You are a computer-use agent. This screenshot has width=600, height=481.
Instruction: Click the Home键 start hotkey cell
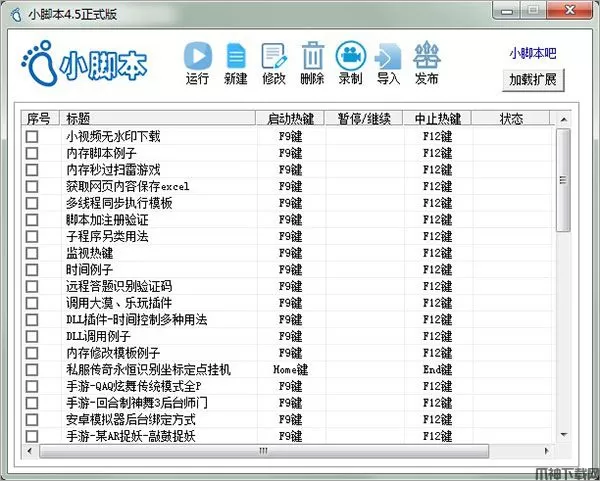pyautogui.click(x=290, y=370)
